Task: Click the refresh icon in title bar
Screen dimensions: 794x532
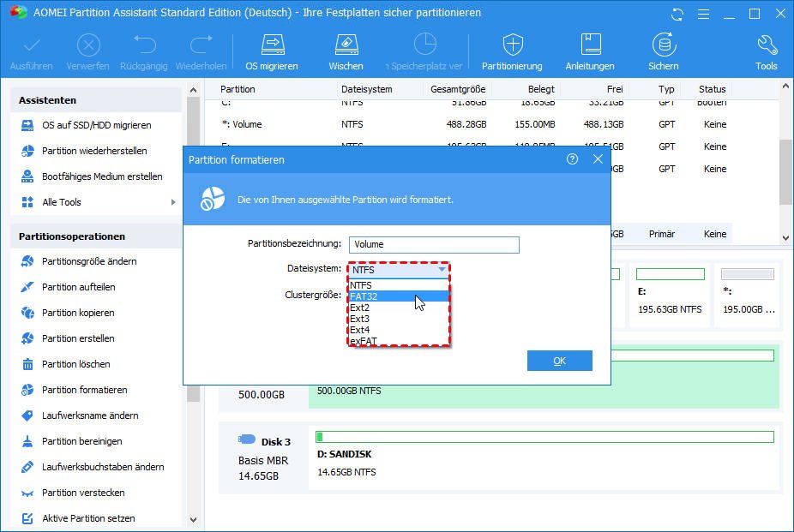Action: (677, 15)
